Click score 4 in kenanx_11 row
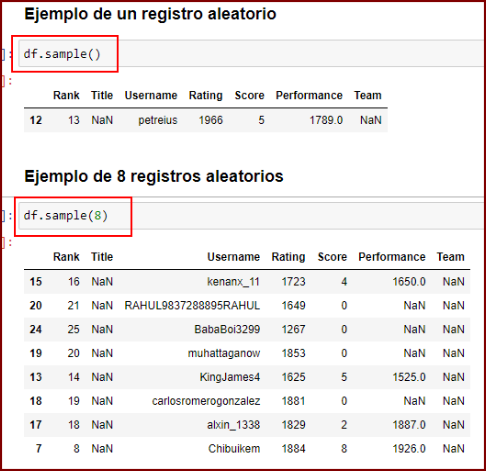Screen dimensions: 486x471 (344, 282)
